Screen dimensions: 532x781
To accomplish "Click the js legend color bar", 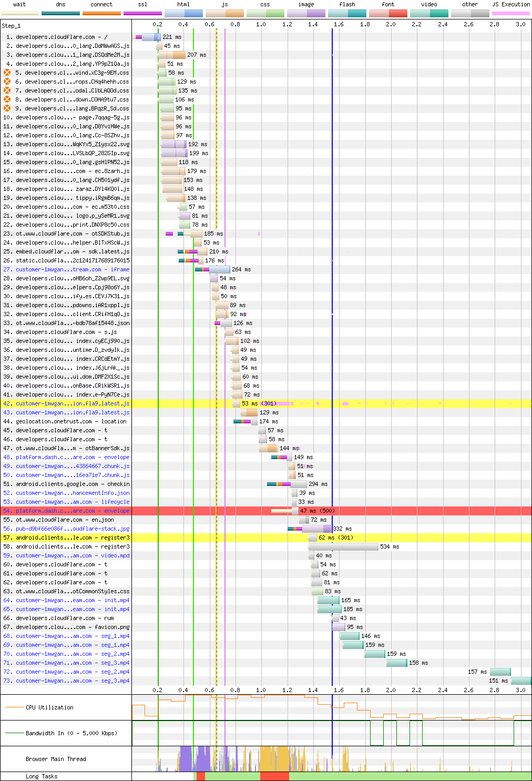I will [x=224, y=13].
